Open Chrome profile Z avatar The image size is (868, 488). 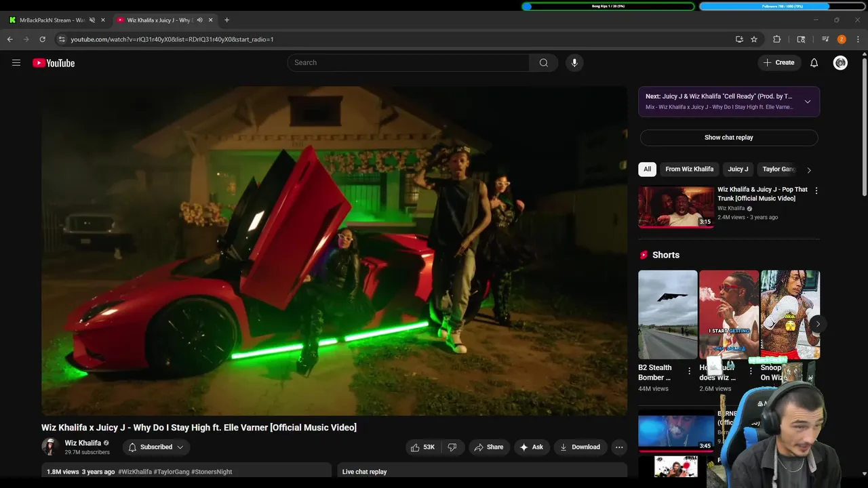coord(842,39)
